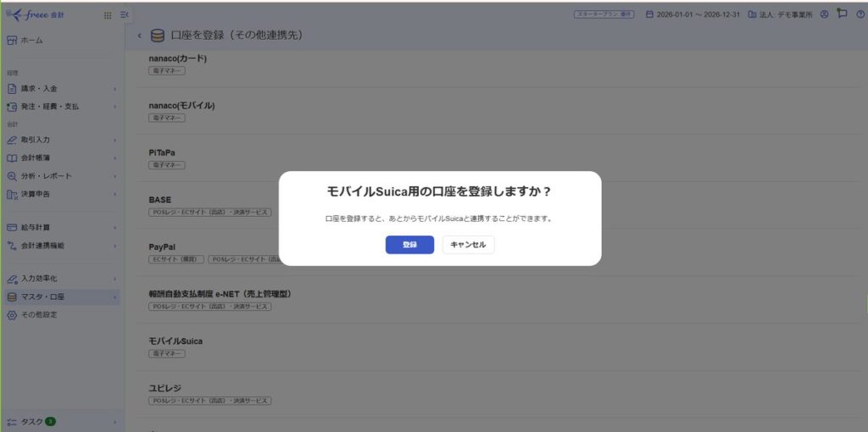Click the database icon beside the page title
Viewport: 868px width, 432px height.
pos(158,36)
